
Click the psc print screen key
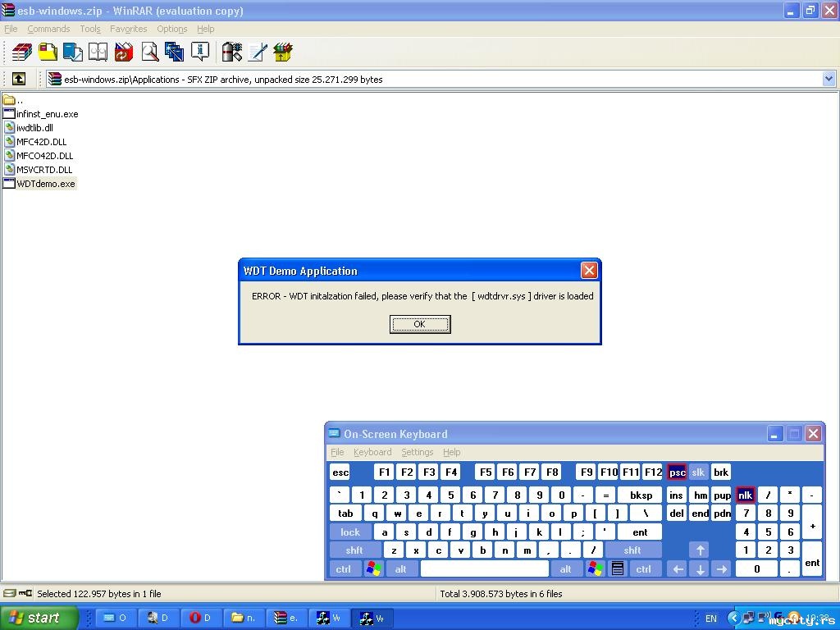(x=677, y=472)
